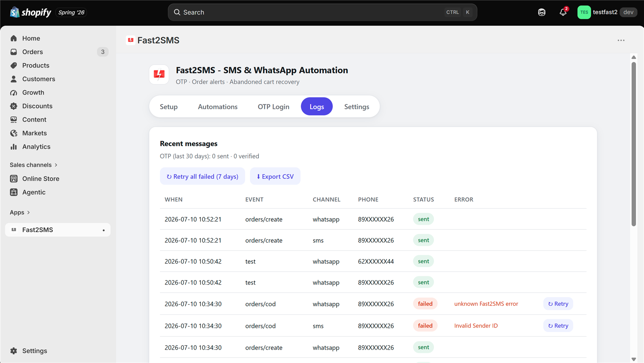
Task: Click the Search input field
Action: [322, 12]
